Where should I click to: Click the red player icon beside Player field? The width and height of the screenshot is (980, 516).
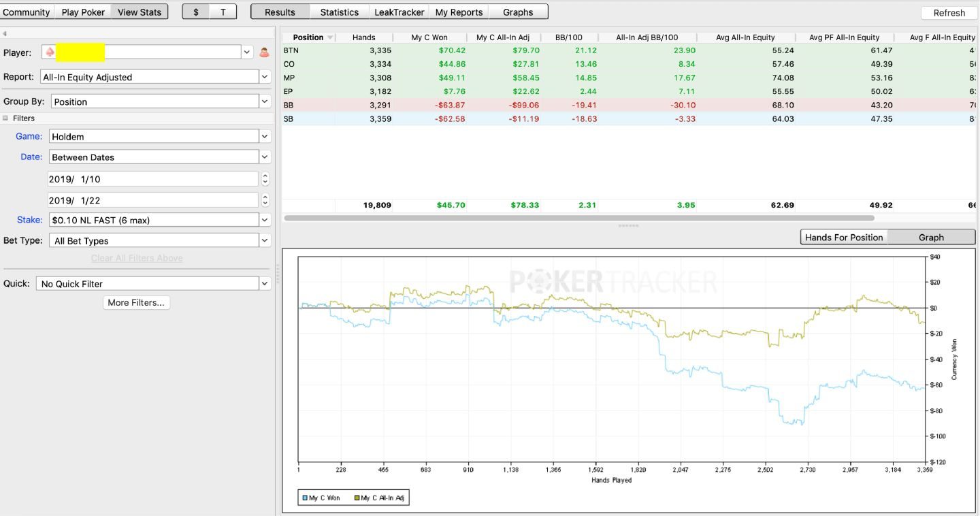click(265, 52)
